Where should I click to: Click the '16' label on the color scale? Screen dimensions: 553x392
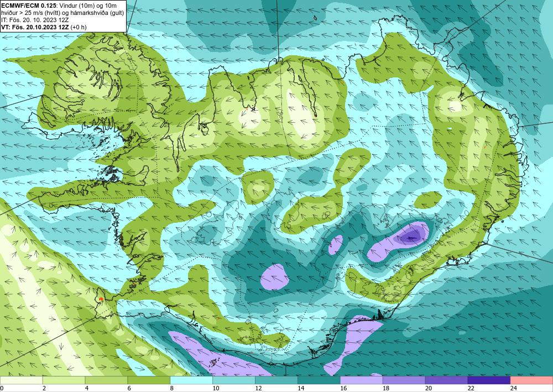coord(343,389)
